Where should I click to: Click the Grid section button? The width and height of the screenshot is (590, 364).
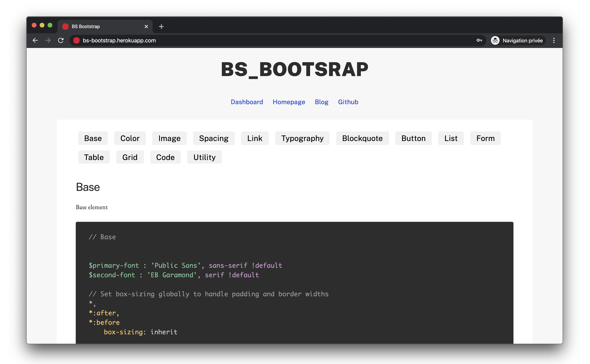(x=130, y=157)
